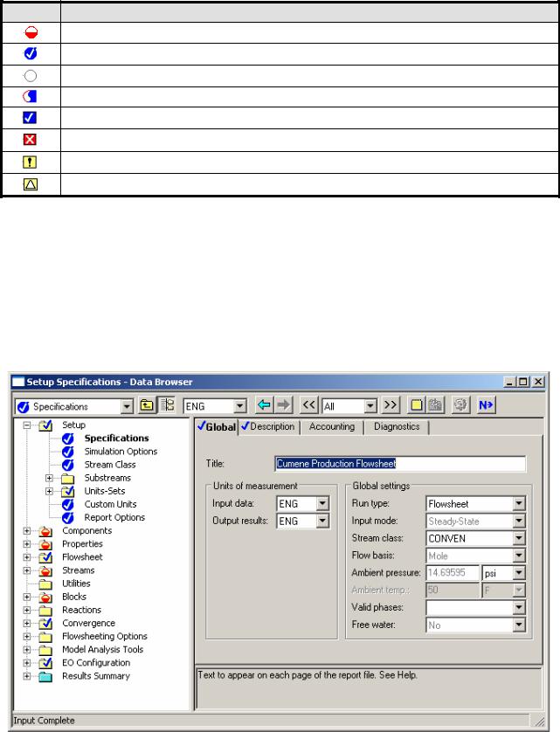560x732 pixels.
Task: Open the Run type dropdown
Action: (x=519, y=503)
